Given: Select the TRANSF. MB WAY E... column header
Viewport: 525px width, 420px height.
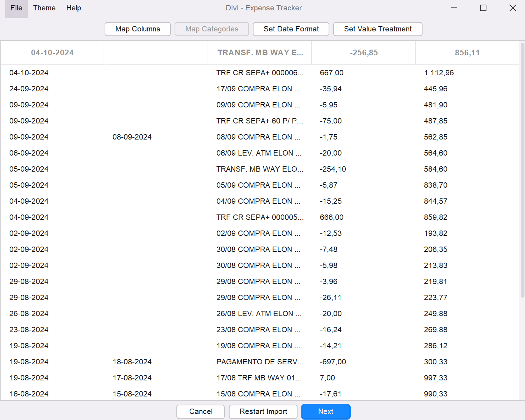Looking at the screenshot, I should pos(260,53).
